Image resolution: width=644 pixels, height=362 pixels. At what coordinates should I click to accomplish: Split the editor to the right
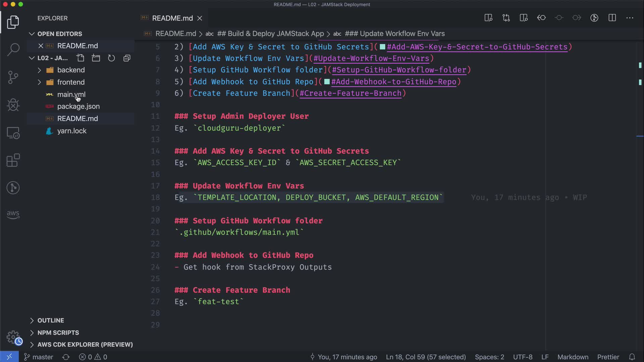click(x=612, y=18)
